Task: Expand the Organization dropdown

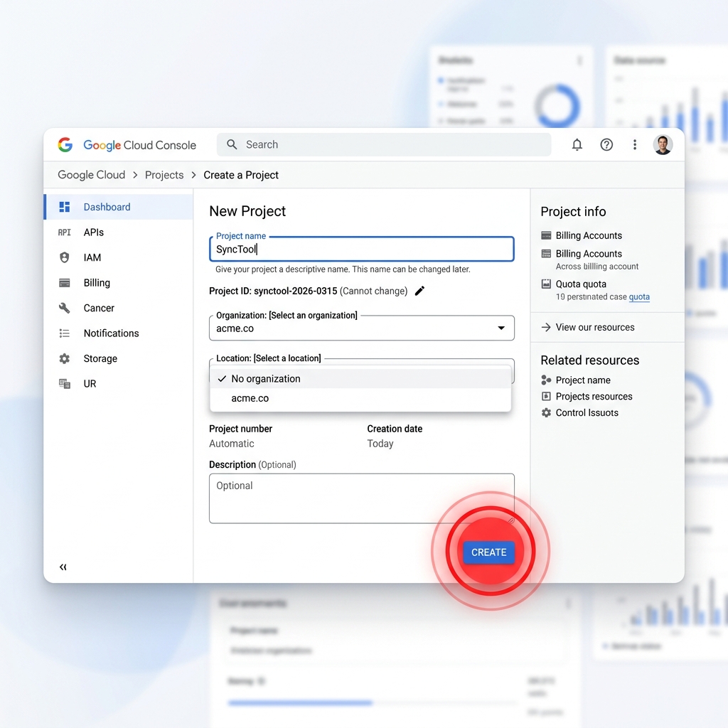Action: pos(502,328)
